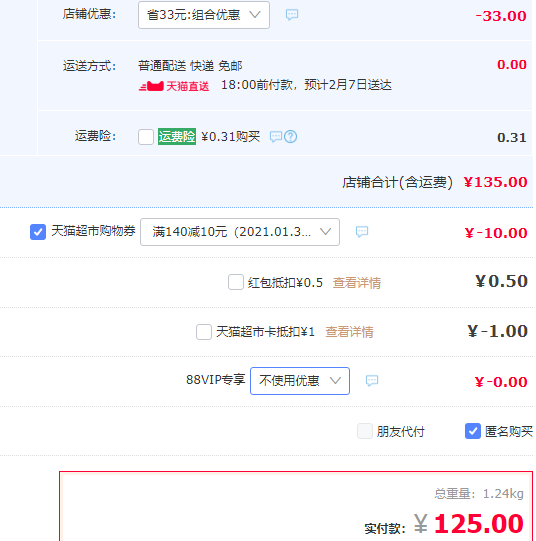Open 查看详情 link for 红包抵扣
Viewport: 536px width, 541px height.
point(357,283)
